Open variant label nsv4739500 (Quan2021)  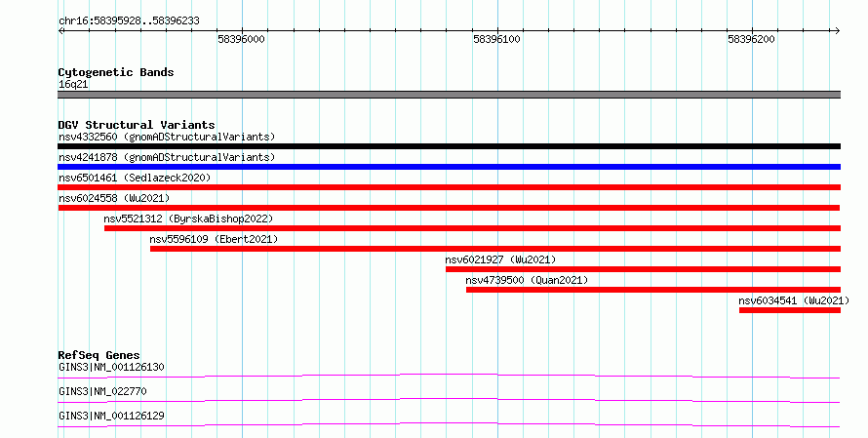pyautogui.click(x=527, y=280)
